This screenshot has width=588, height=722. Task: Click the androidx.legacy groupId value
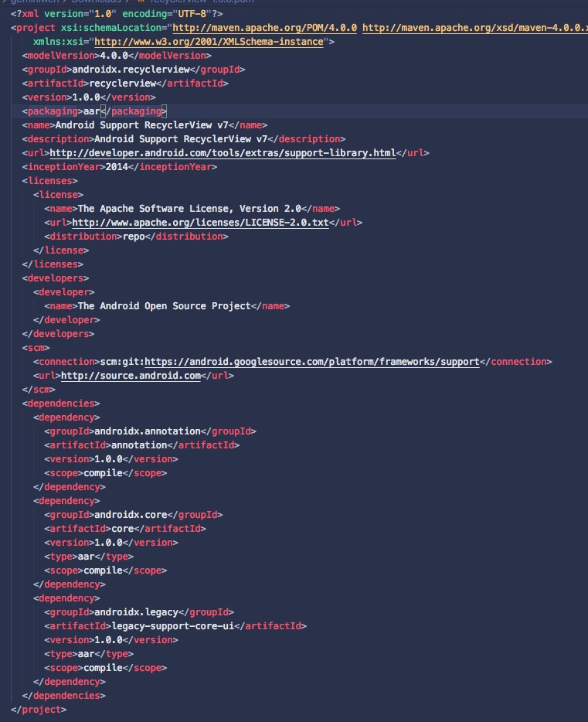tap(136, 612)
